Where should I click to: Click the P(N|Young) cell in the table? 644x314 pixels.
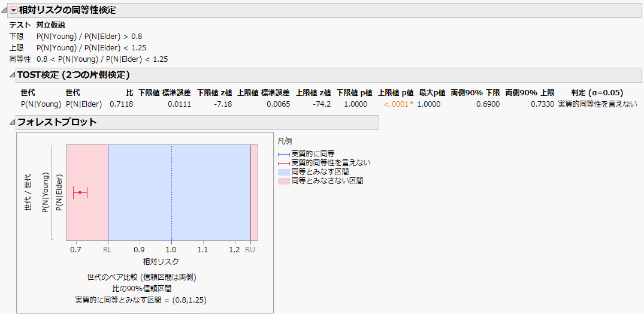coord(41,104)
